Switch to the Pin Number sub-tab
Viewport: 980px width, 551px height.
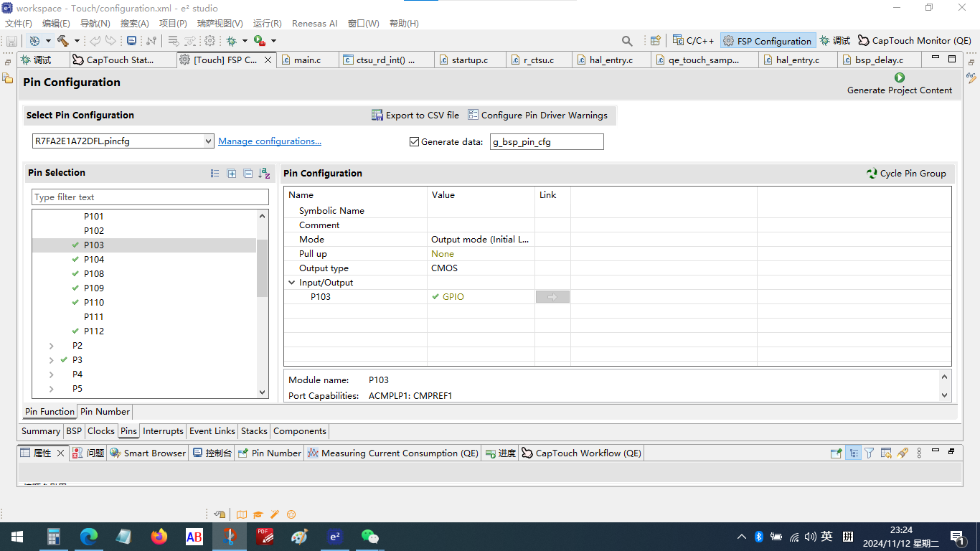[x=105, y=412]
